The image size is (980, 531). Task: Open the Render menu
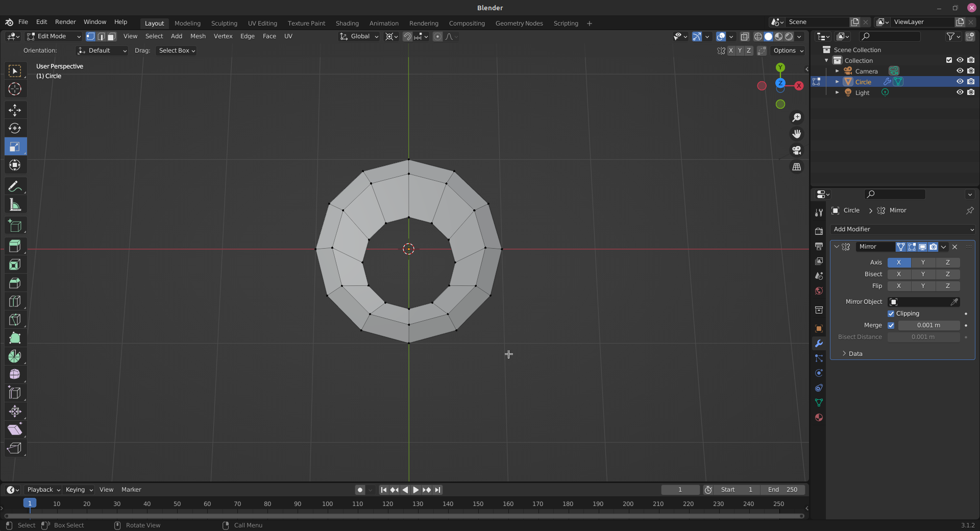click(x=65, y=22)
